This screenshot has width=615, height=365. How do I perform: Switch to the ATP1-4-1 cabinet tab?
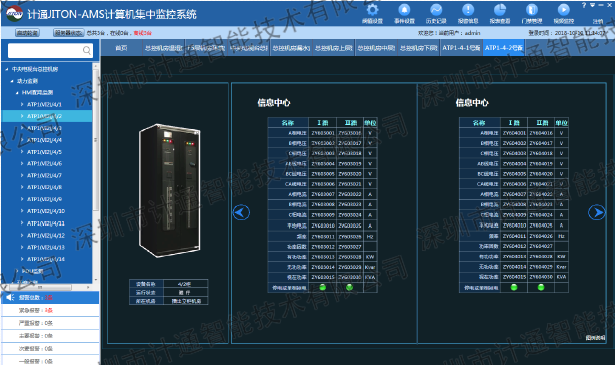pos(461,48)
